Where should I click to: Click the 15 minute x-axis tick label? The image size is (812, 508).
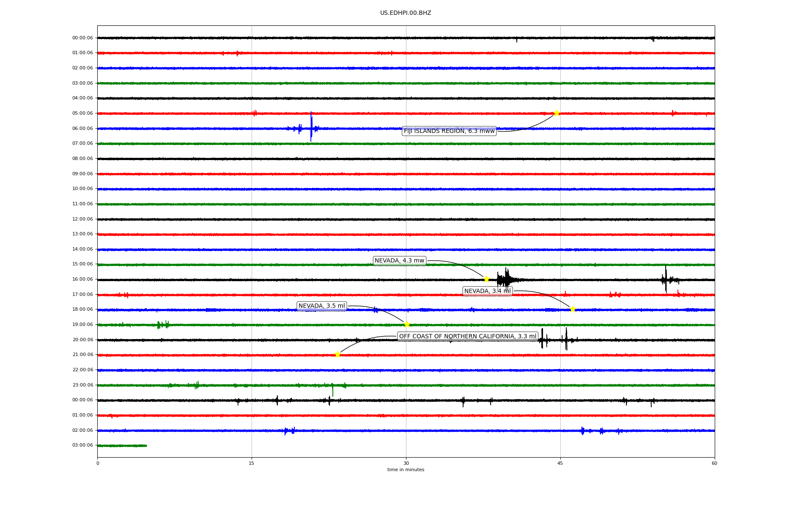point(252,463)
